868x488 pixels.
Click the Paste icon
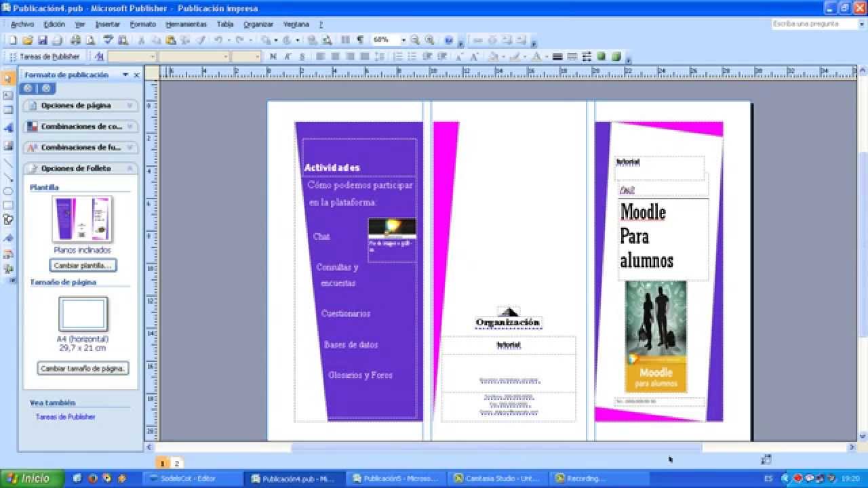click(171, 40)
